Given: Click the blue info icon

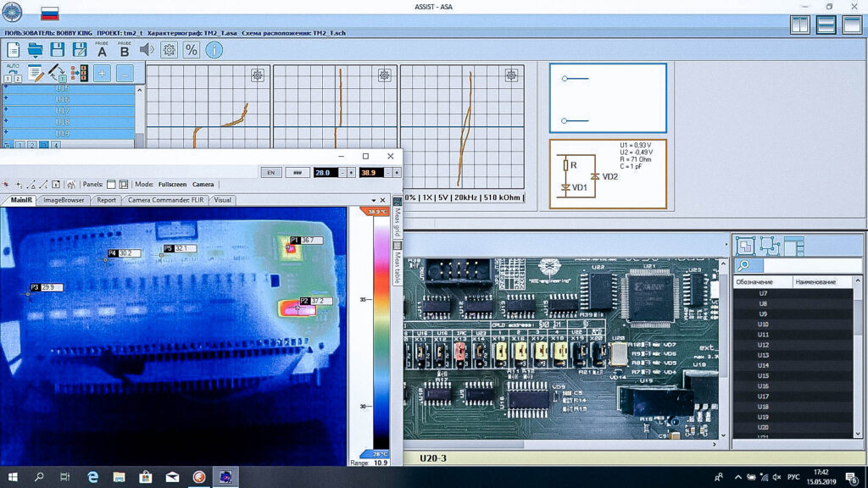Looking at the screenshot, I should click(214, 50).
